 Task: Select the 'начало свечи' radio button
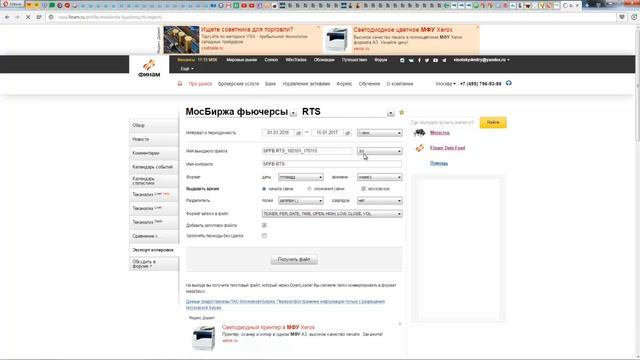pyautogui.click(x=264, y=189)
